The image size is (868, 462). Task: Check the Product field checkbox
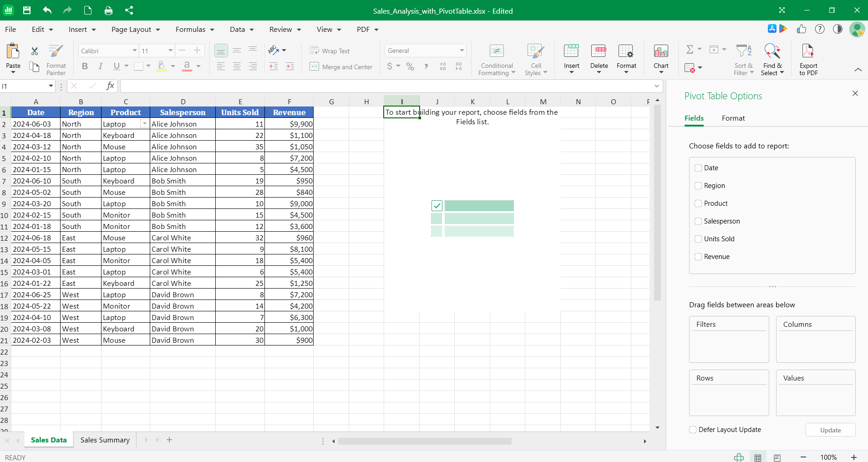[698, 203]
